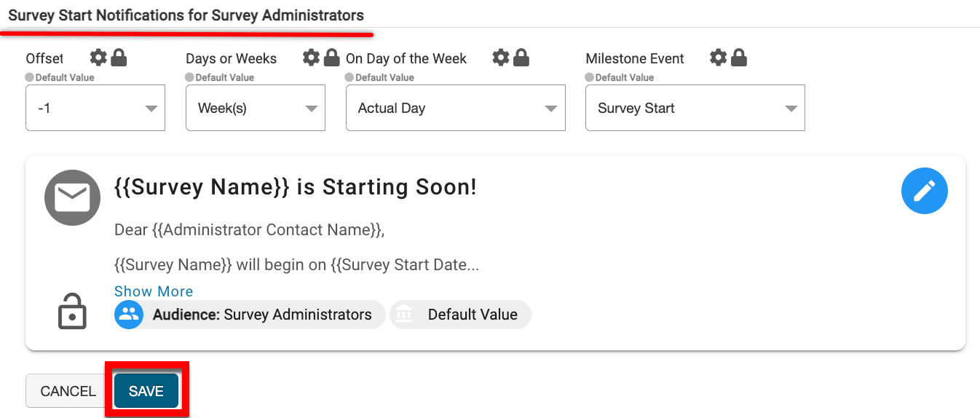Expand the Survey Start milestone dropdown
Screen dimensions: 980x418
(x=695, y=109)
